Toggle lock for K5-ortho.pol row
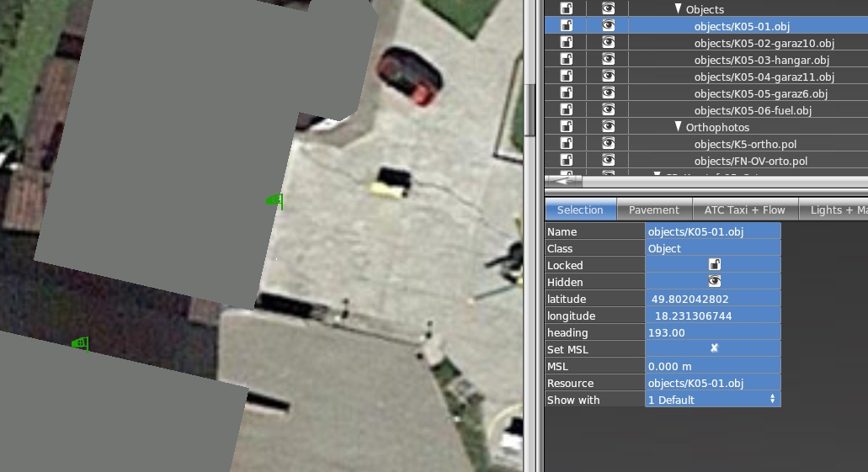The width and height of the screenshot is (868, 472). 567,144
